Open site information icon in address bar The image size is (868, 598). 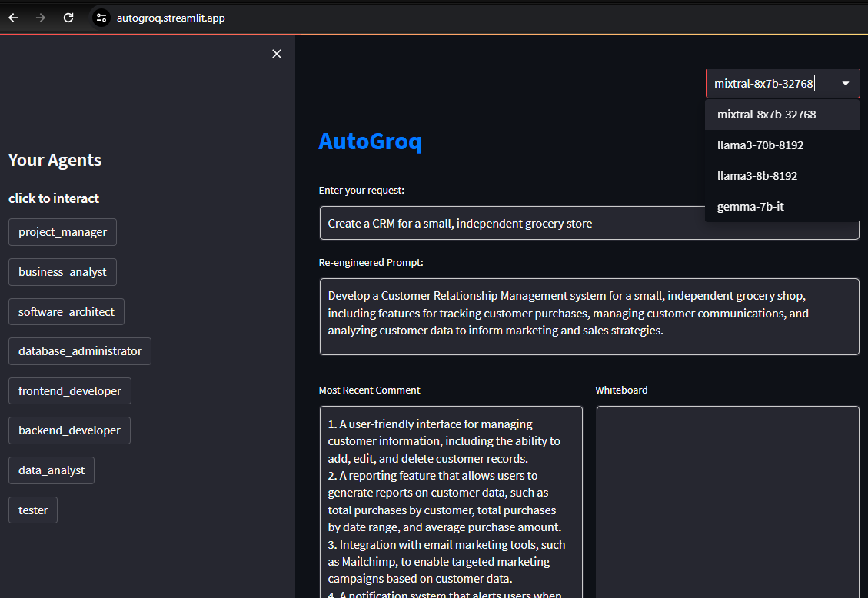[x=101, y=18]
